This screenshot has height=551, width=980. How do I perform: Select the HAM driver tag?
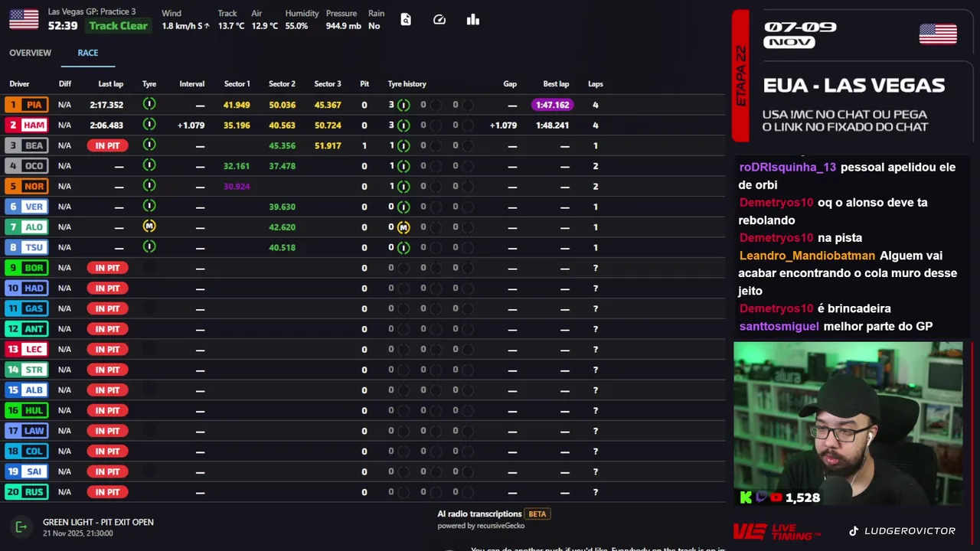pyautogui.click(x=26, y=125)
